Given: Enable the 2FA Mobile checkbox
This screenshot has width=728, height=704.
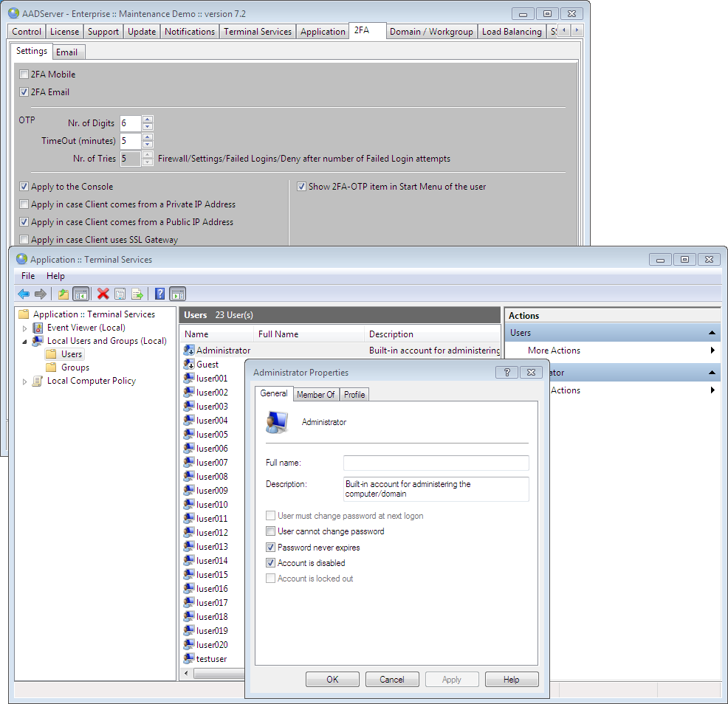Looking at the screenshot, I should [x=24, y=75].
